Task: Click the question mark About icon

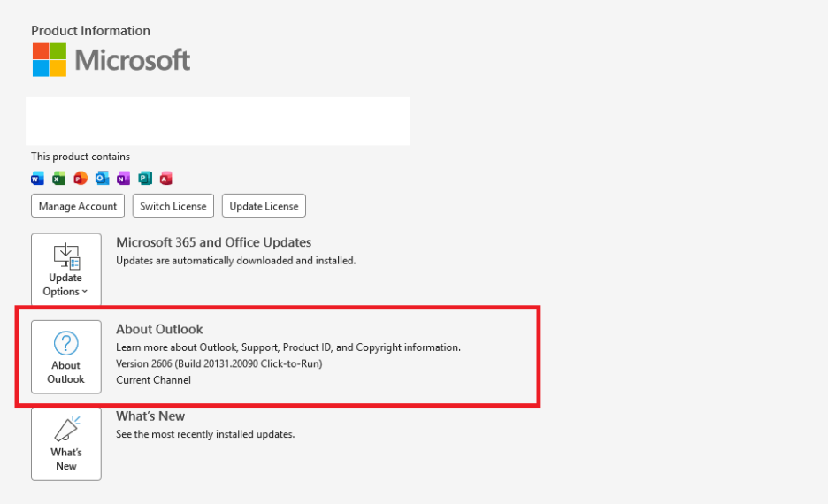Action: (66, 343)
